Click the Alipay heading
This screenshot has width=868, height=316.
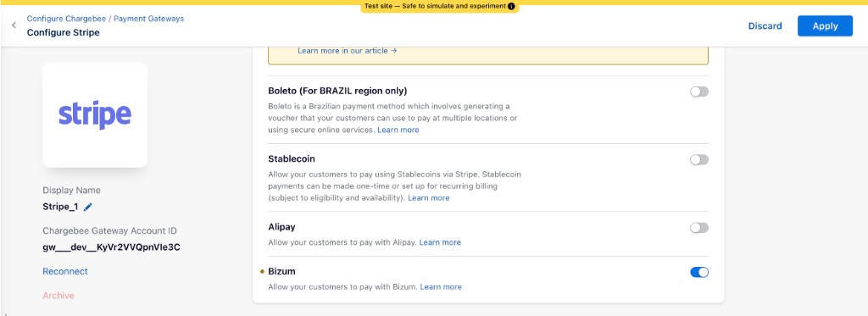pos(281,227)
